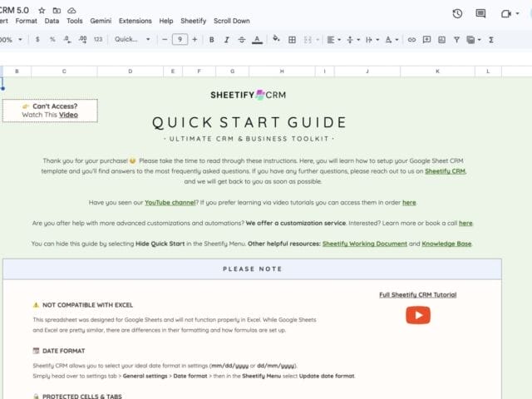Open the YouTube channel link
The height and width of the screenshot is (399, 532).
[x=170, y=203]
